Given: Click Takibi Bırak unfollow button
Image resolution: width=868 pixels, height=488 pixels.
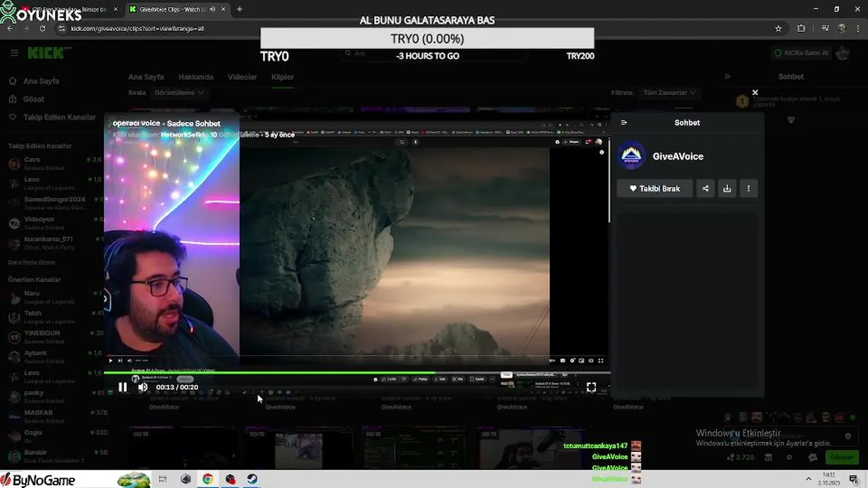Looking at the screenshot, I should [x=654, y=188].
